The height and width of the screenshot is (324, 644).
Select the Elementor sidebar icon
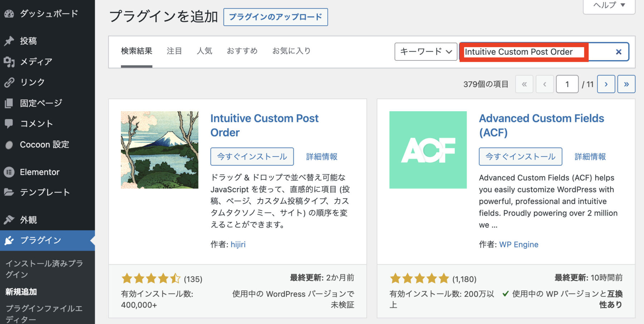click(9, 172)
